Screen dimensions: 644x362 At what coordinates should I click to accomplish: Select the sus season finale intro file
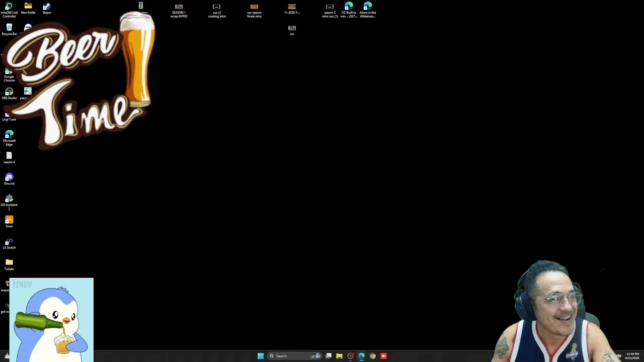pos(254,11)
